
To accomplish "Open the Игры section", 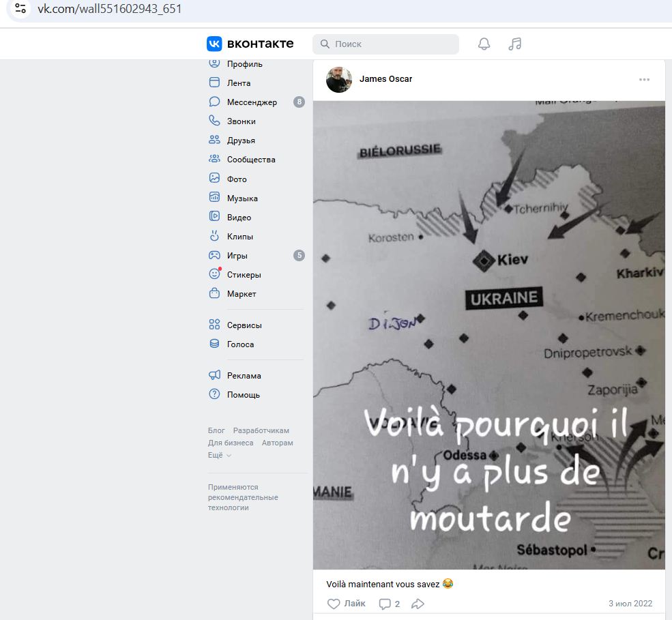I will (237, 256).
